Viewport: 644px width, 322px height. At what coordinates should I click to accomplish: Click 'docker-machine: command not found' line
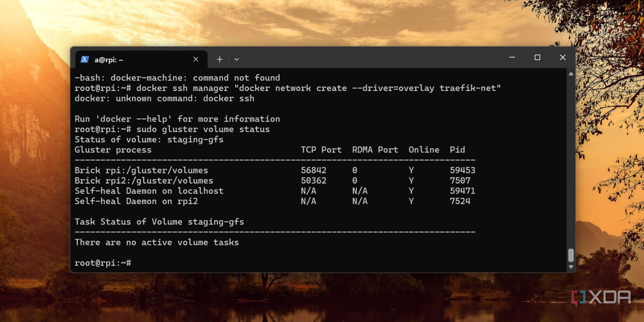[177, 78]
